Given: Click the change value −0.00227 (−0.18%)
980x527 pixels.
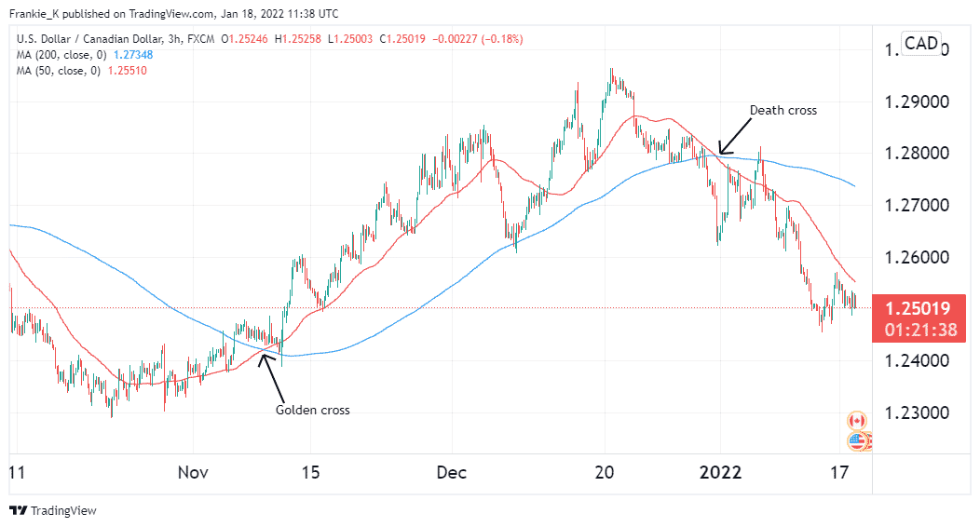Looking at the screenshot, I should coord(478,39).
